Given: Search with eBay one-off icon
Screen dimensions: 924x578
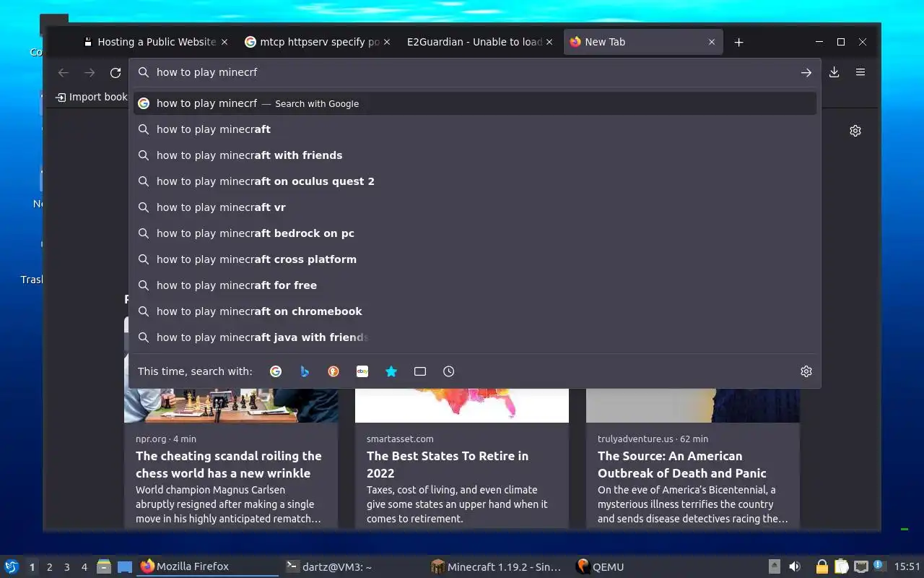Looking at the screenshot, I should click(x=362, y=371).
